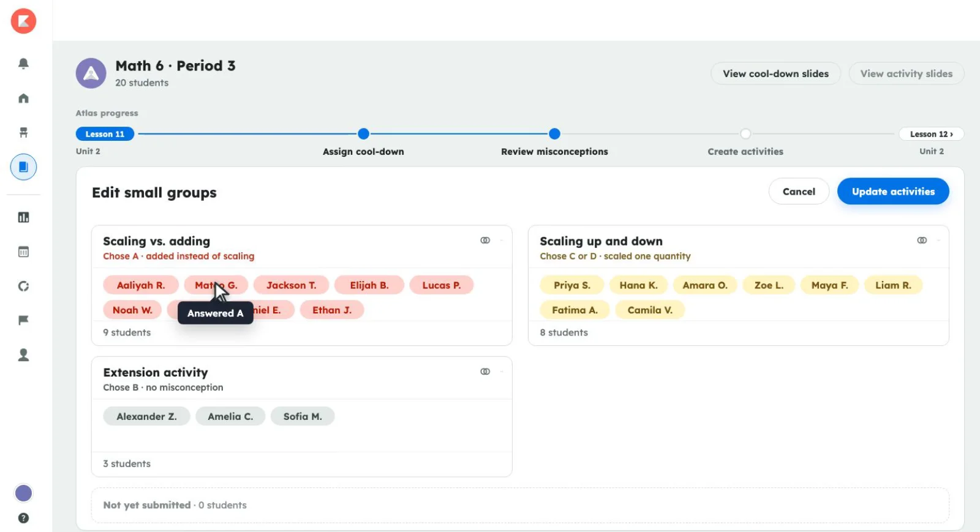This screenshot has width=980, height=532.
Task: Open bar chart reports icon in sidebar
Action: click(23, 217)
